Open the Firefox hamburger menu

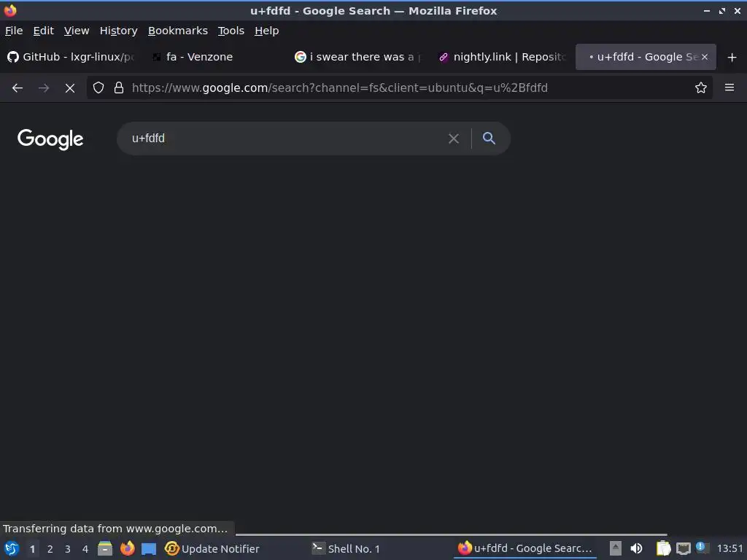point(729,87)
